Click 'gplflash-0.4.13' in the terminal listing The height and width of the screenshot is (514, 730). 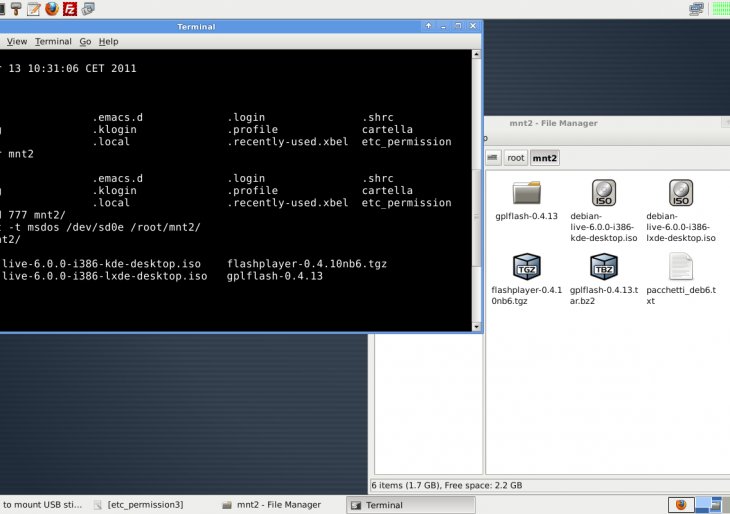point(275,276)
